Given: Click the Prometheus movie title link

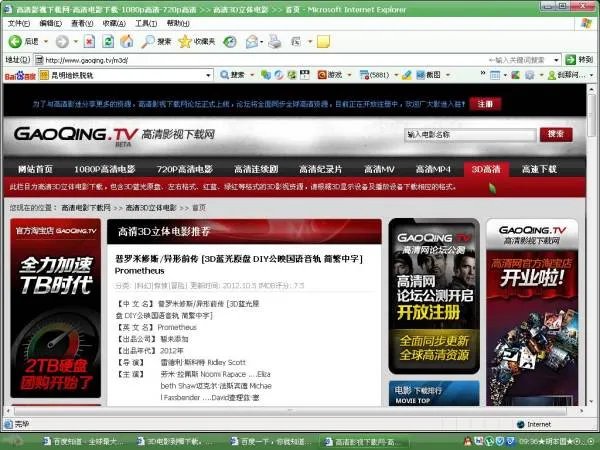Looking at the screenshot, I should point(239,265).
